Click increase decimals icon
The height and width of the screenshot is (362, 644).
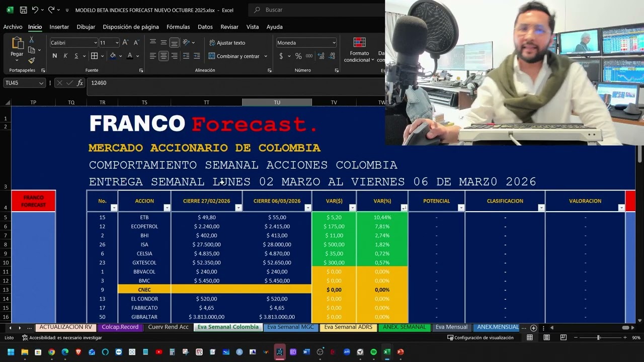click(x=320, y=56)
